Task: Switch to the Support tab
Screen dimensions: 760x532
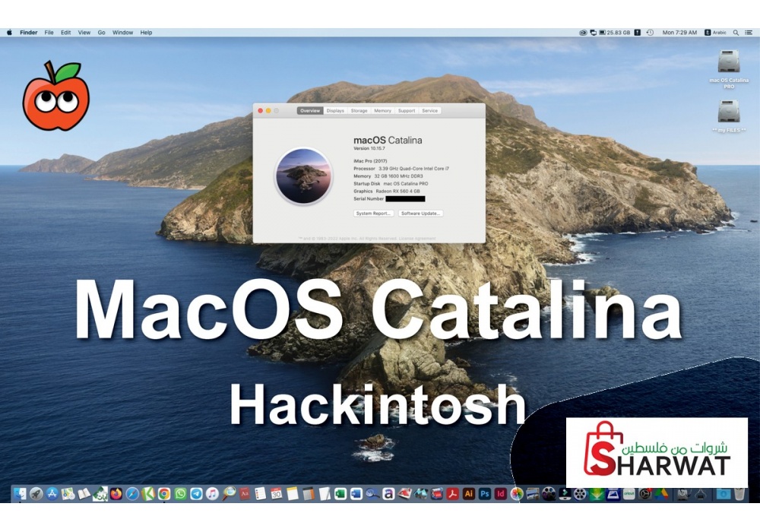Action: tap(406, 110)
